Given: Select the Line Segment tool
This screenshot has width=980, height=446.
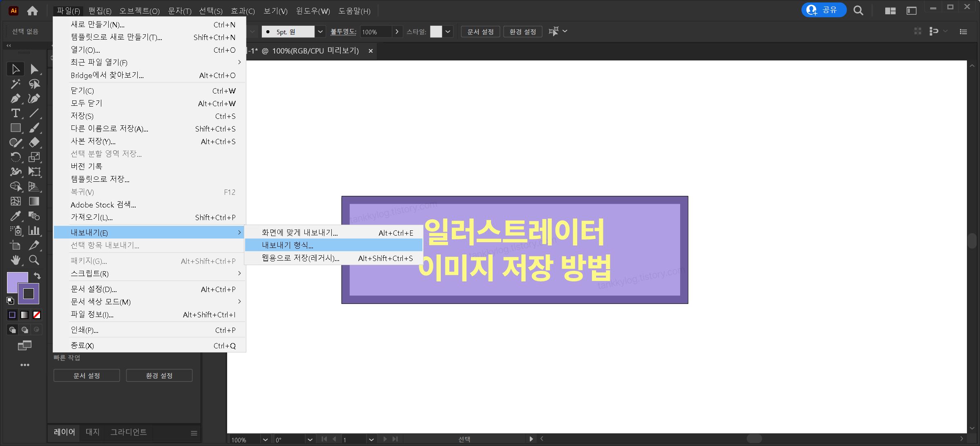Looking at the screenshot, I should tap(34, 113).
